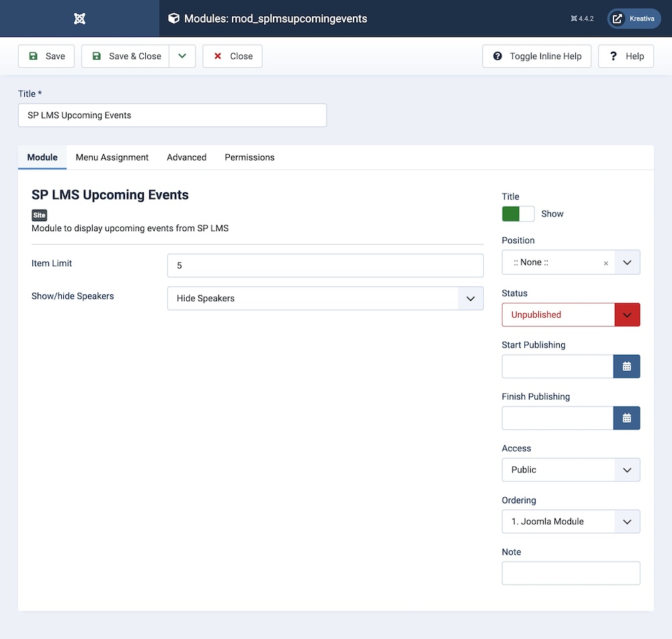Switch to the Menu Assignment tab

[112, 157]
